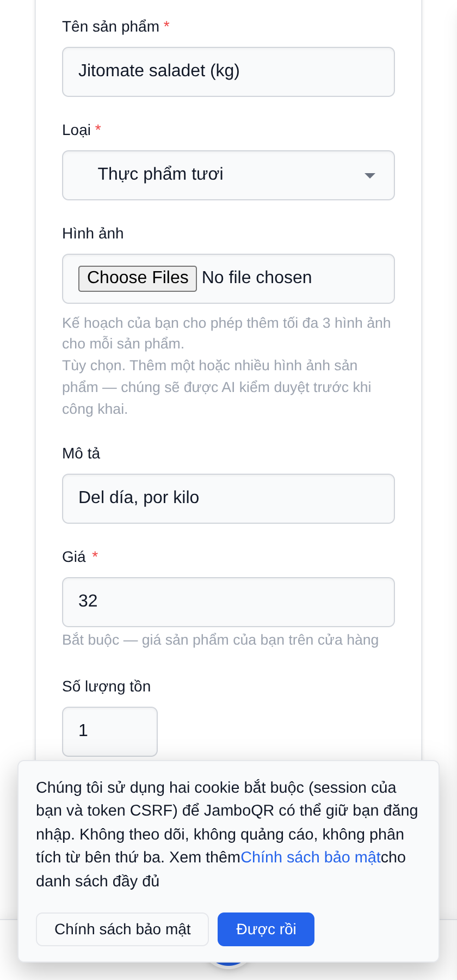Click the Giá label text
Image resolution: width=457 pixels, height=980 pixels.
pyautogui.click(x=74, y=557)
